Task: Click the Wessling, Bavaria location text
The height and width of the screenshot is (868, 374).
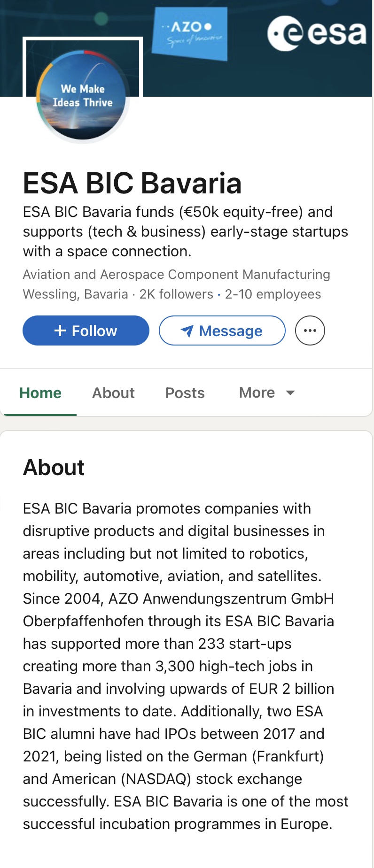Action: (x=75, y=294)
